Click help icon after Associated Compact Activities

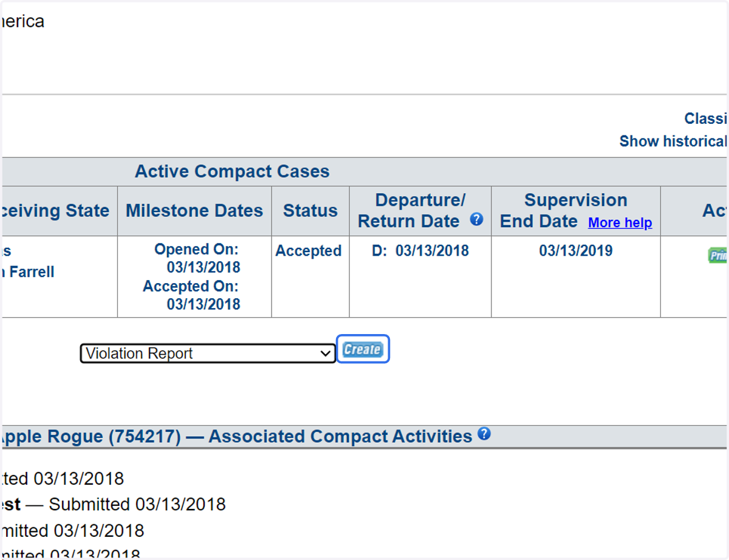click(x=484, y=434)
